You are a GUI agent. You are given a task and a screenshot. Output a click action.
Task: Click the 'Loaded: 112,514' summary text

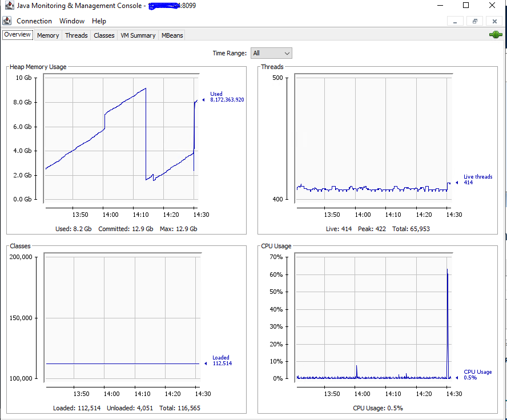click(x=77, y=408)
